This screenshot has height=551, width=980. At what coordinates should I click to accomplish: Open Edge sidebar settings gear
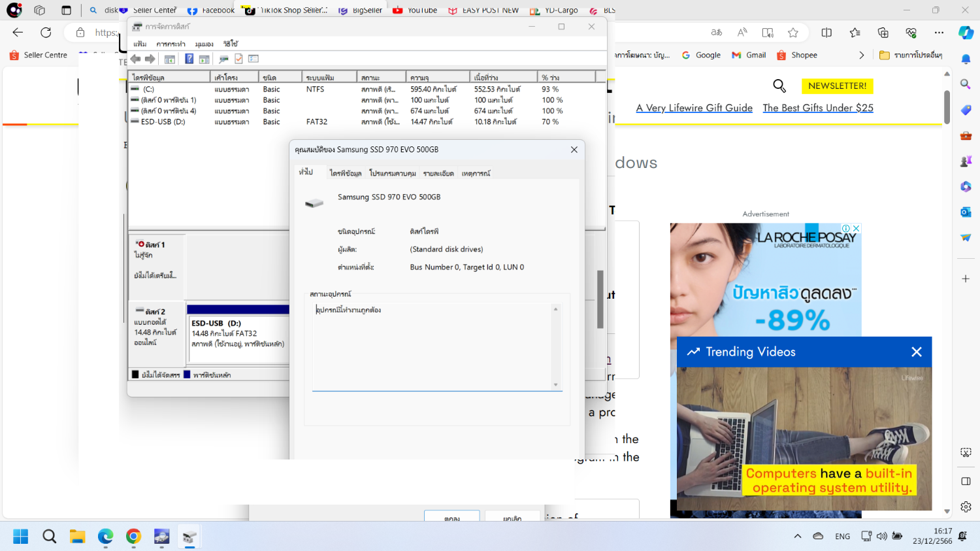click(966, 507)
